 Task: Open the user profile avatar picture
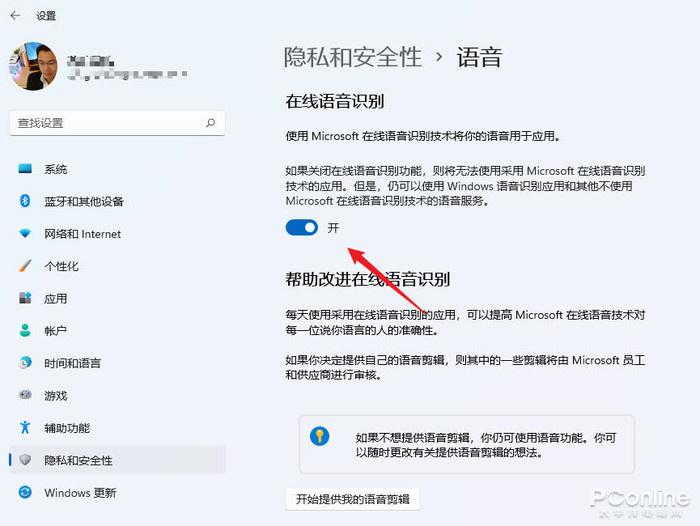click(x=33, y=66)
